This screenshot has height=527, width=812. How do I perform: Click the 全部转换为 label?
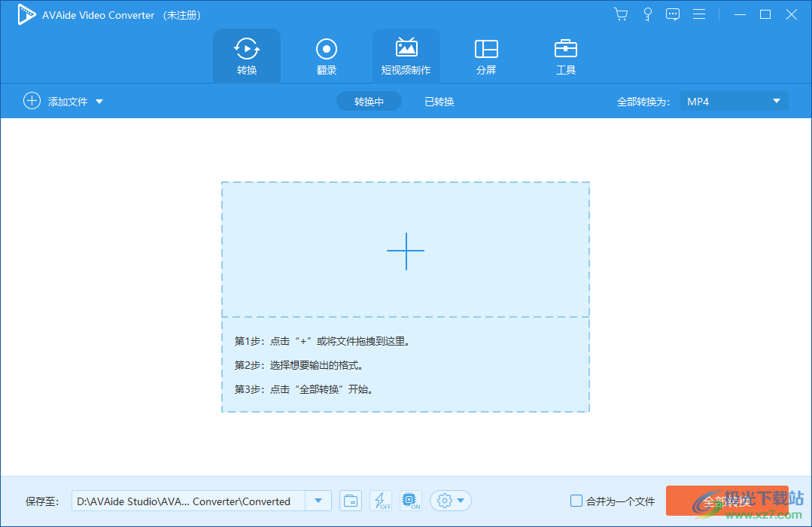(643, 102)
